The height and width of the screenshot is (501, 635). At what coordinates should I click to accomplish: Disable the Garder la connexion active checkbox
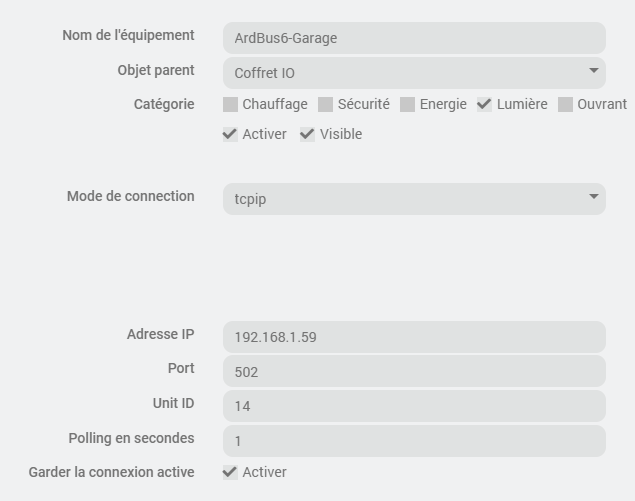click(231, 472)
